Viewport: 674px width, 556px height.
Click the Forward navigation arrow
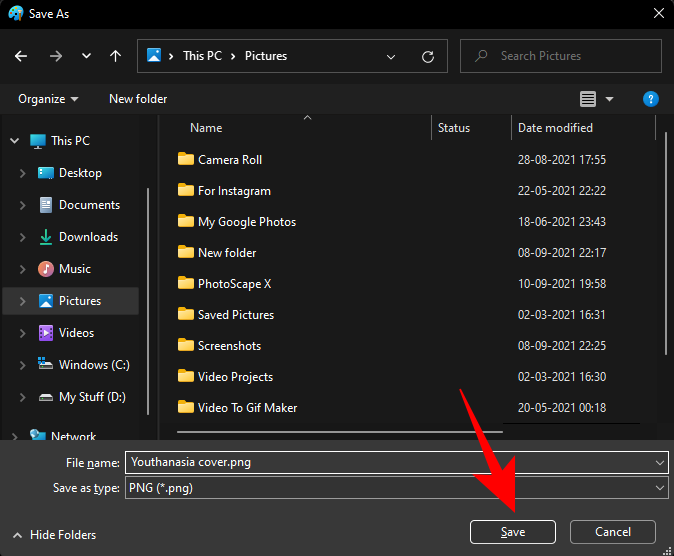tap(55, 57)
